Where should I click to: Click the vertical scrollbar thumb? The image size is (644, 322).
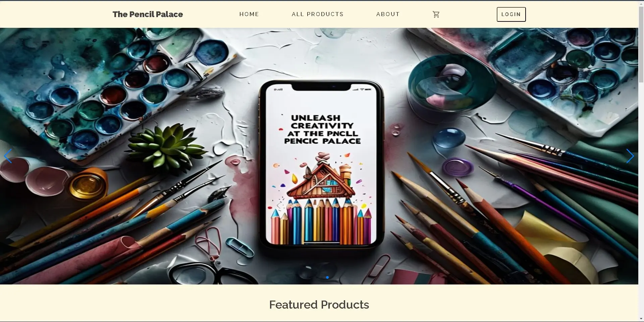[641, 44]
